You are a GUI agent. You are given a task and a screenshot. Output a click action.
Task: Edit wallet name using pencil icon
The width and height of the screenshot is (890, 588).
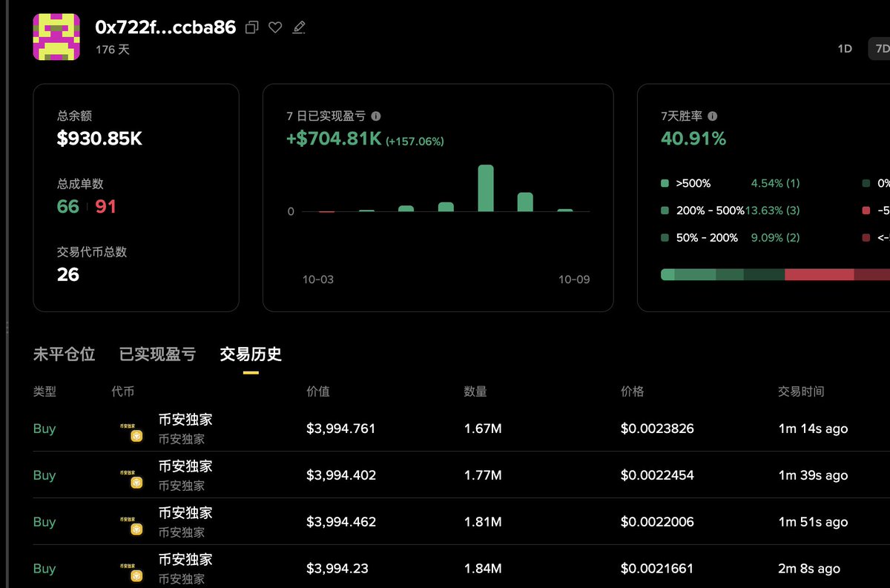pos(298,27)
